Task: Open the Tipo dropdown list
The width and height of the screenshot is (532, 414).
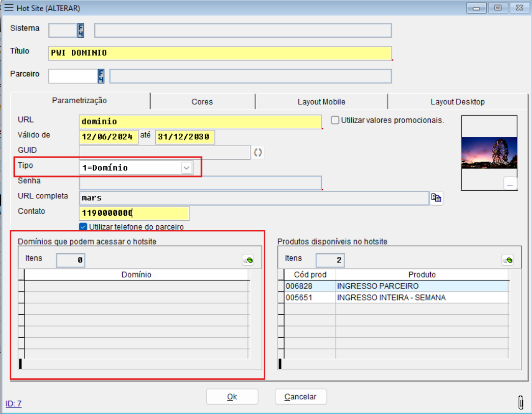Action: (x=186, y=168)
